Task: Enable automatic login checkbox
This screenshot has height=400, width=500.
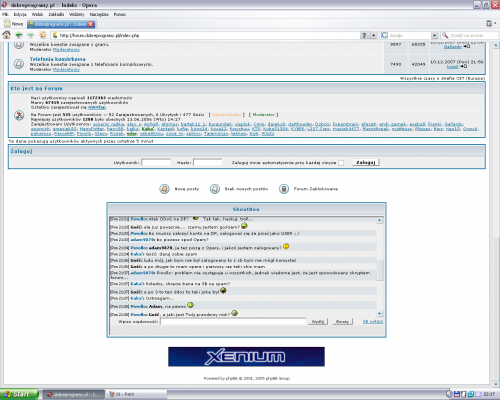Action: [341, 163]
